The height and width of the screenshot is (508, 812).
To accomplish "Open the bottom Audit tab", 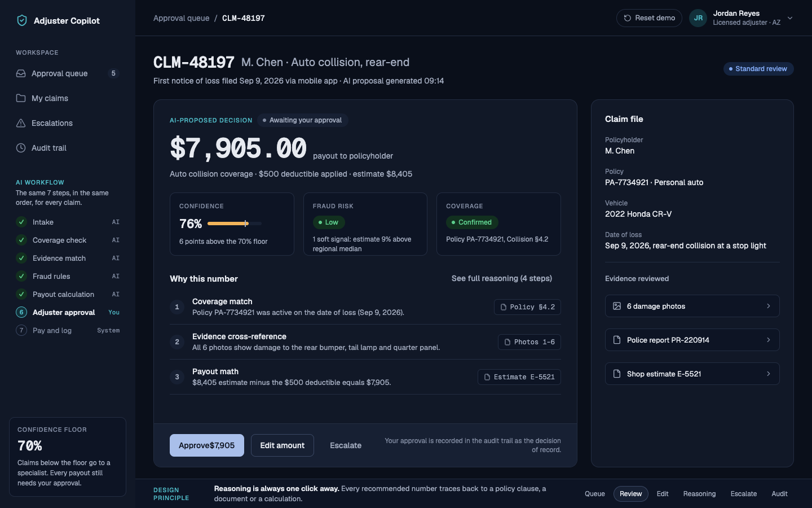I will click(x=779, y=494).
